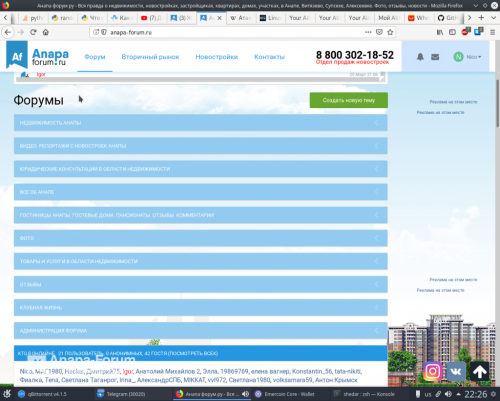The height and width of the screenshot is (401, 500).
Task: Open the Firefox library icon
Action: [440, 32]
